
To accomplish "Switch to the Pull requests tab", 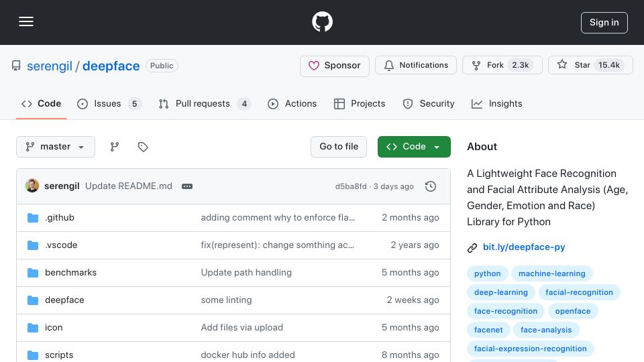I will pos(205,103).
